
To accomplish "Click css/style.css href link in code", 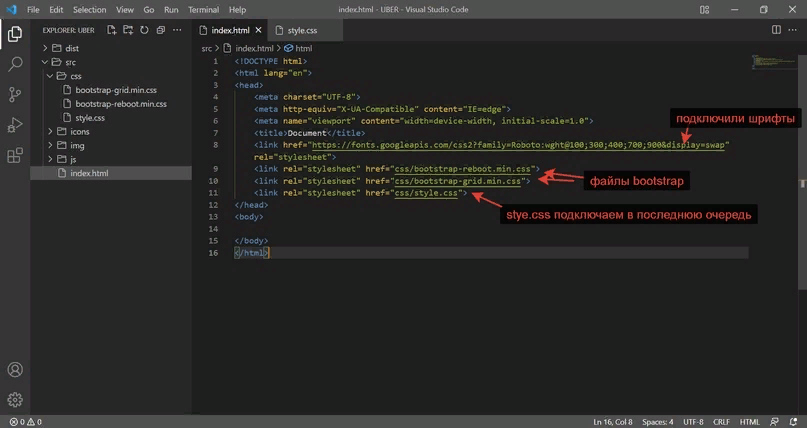I will coord(426,193).
